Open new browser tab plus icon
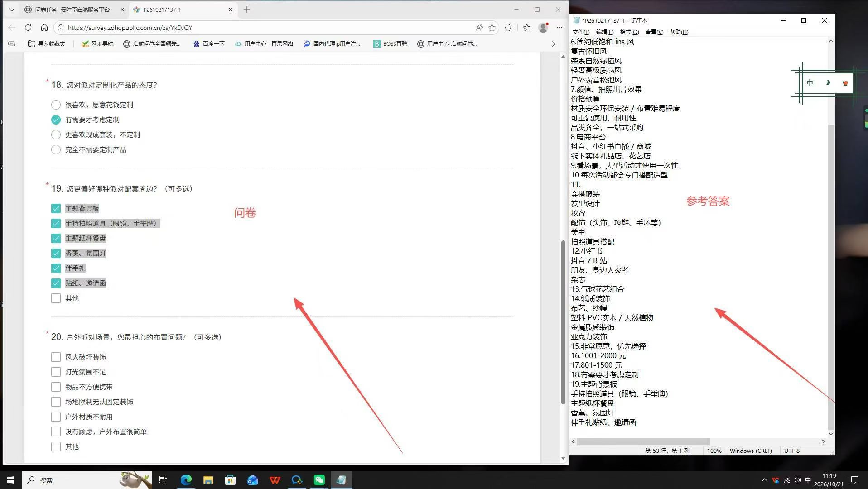 [247, 10]
